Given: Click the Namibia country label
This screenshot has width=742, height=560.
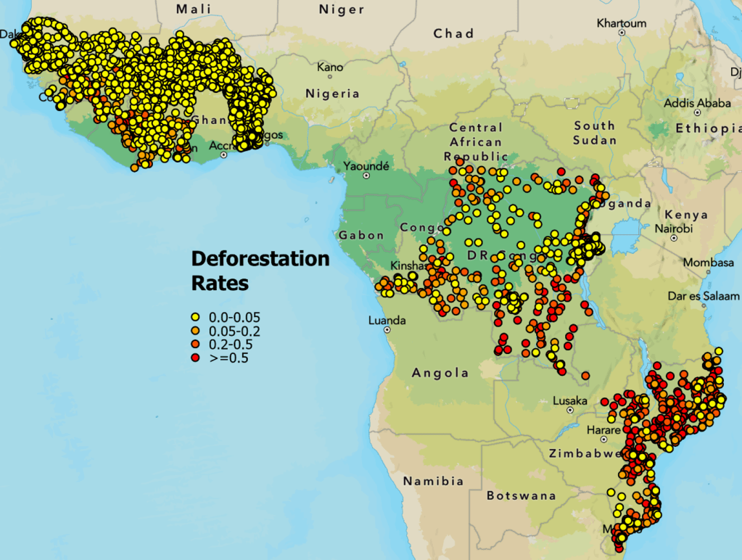Looking at the screenshot, I should click(433, 481).
